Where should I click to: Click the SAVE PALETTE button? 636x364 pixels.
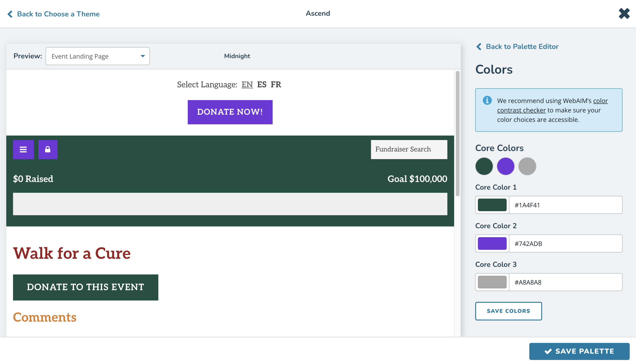(579, 351)
